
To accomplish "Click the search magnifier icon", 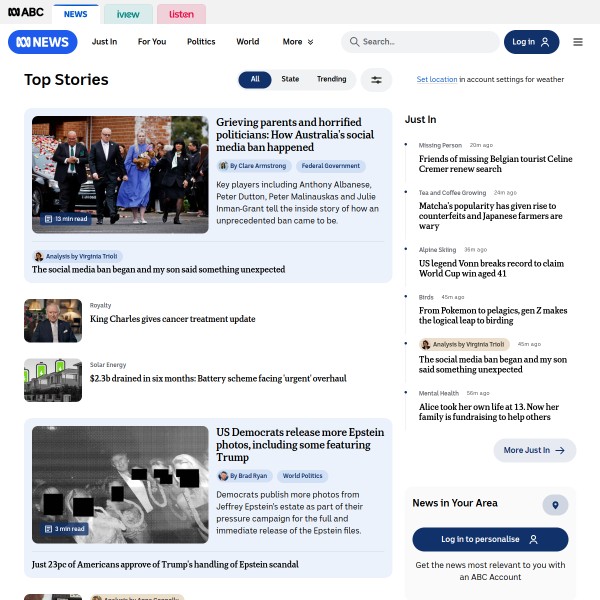I will [x=354, y=42].
